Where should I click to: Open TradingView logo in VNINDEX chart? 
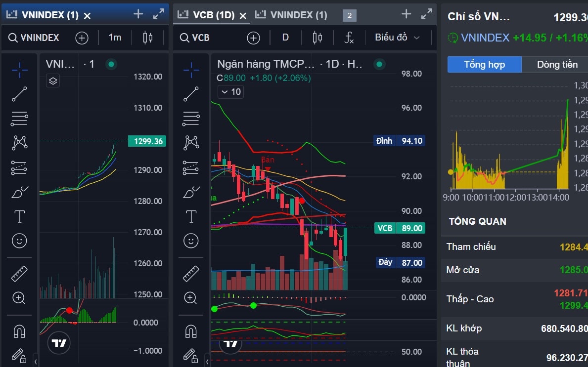click(x=59, y=343)
